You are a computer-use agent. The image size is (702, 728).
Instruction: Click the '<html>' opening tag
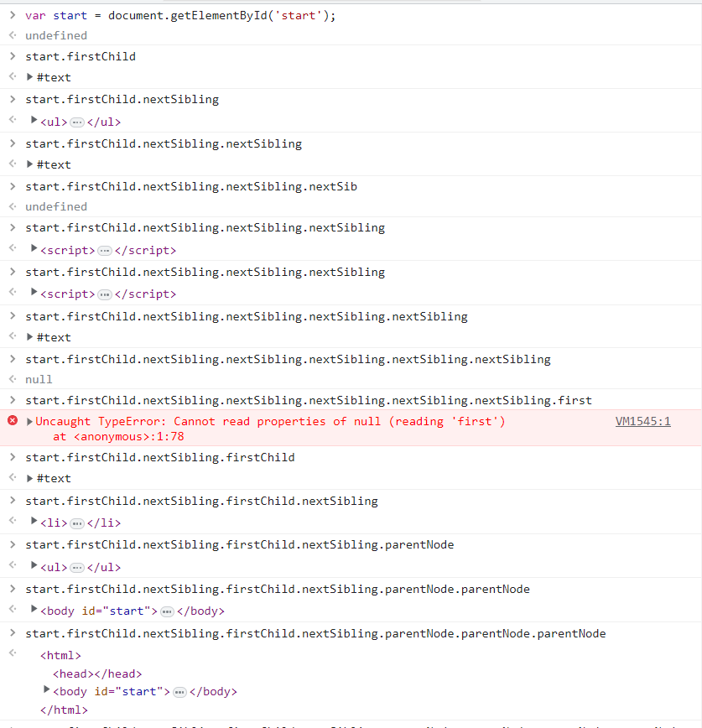(60, 656)
